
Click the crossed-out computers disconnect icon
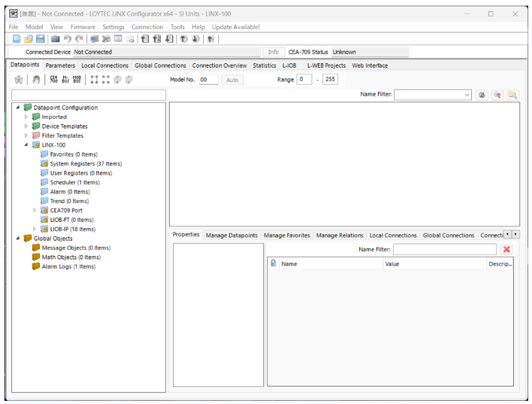[106, 39]
